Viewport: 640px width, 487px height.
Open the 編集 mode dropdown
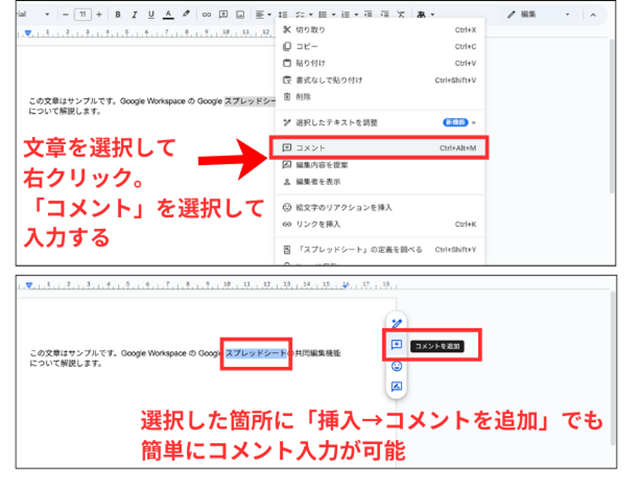point(540,15)
